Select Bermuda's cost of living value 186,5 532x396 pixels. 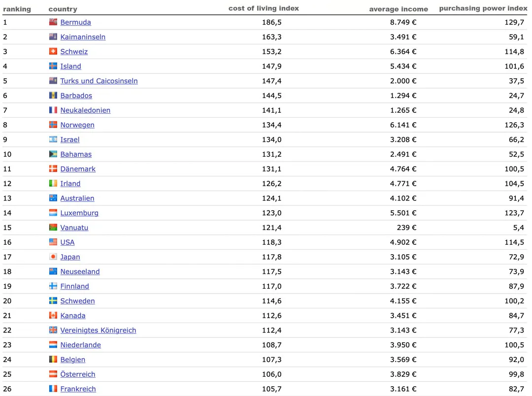(x=272, y=22)
